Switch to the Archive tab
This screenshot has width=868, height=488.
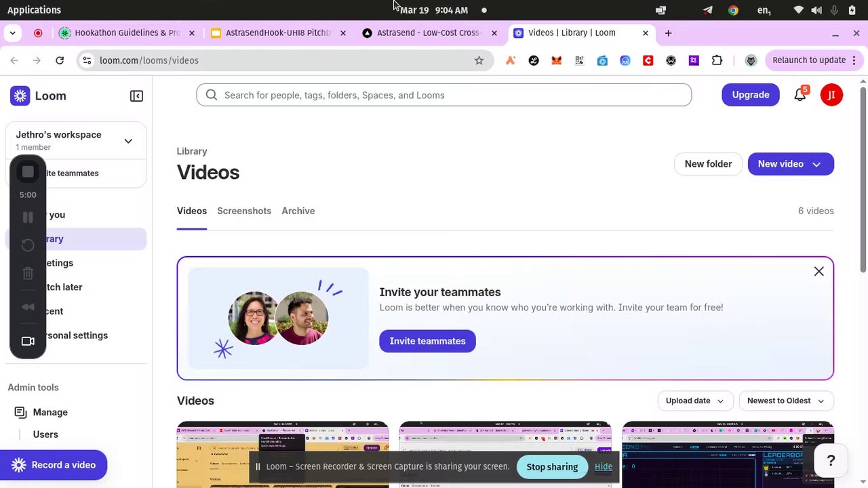coord(298,211)
